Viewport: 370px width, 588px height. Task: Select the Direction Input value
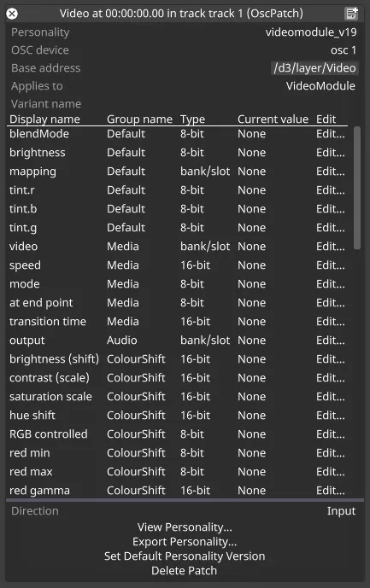pos(341,511)
